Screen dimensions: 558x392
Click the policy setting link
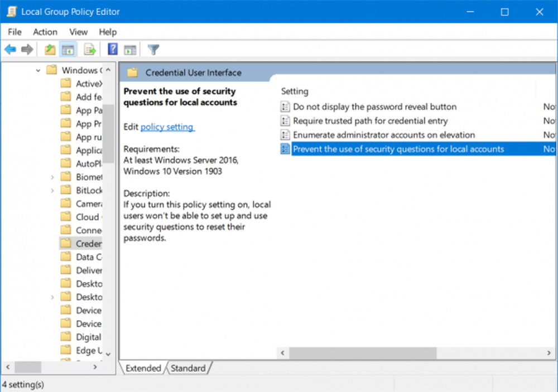[167, 127]
